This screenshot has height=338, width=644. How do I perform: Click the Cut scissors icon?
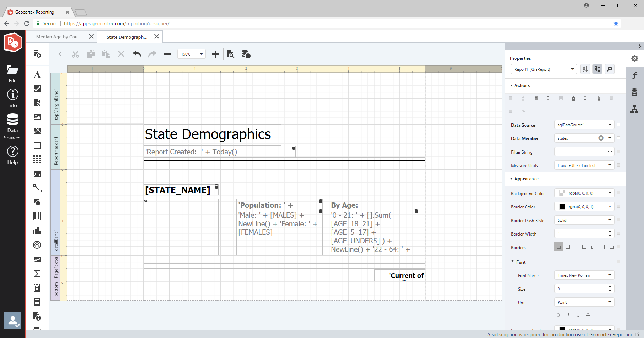tap(75, 54)
